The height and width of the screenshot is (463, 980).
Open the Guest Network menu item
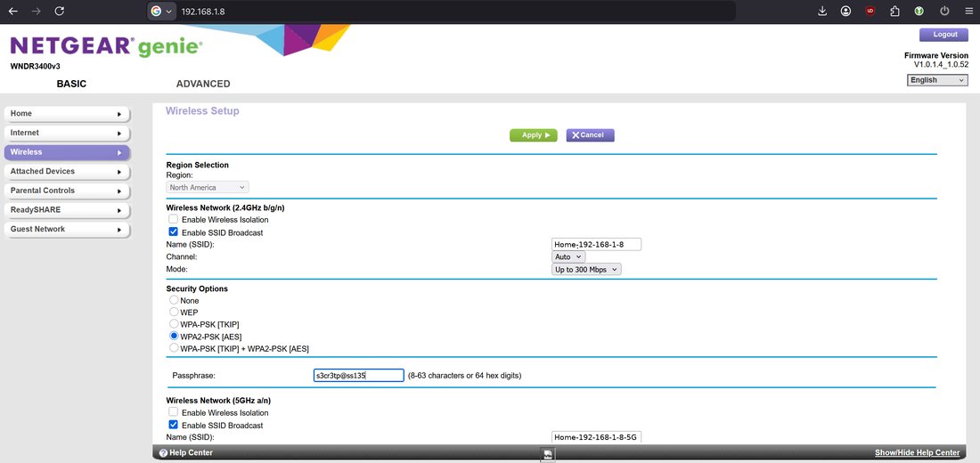click(x=67, y=230)
